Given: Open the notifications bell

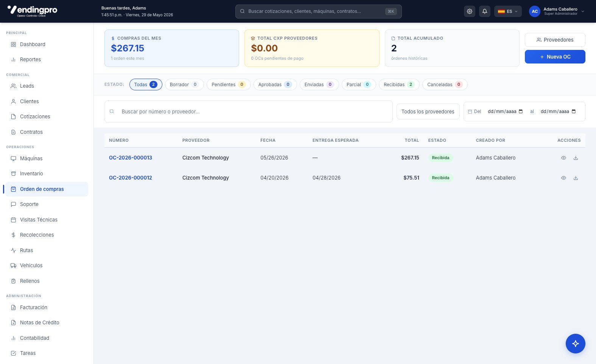Looking at the screenshot, I should (485, 11).
